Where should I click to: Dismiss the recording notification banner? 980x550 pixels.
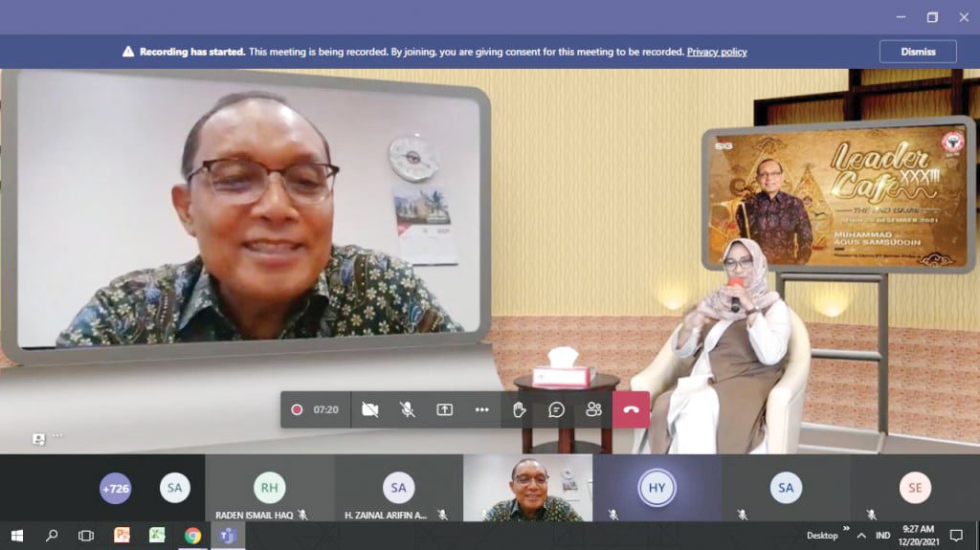pos(917,52)
